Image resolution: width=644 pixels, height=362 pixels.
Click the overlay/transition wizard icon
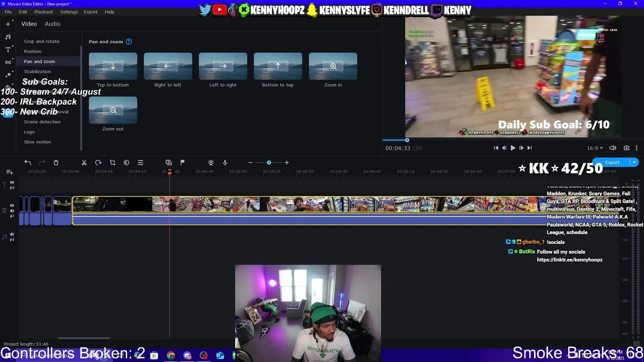tap(169, 162)
